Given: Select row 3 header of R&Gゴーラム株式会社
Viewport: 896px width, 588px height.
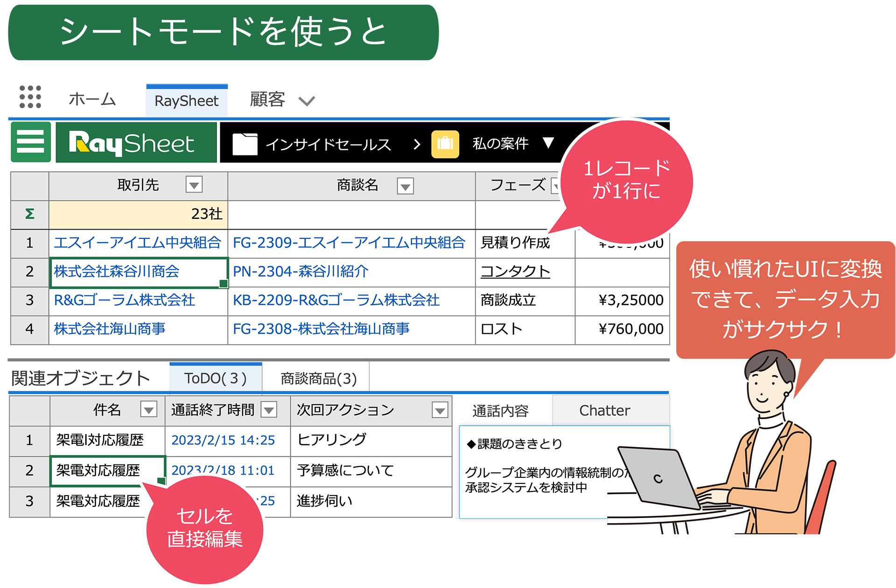Looking at the screenshot, I should pos(29,301).
